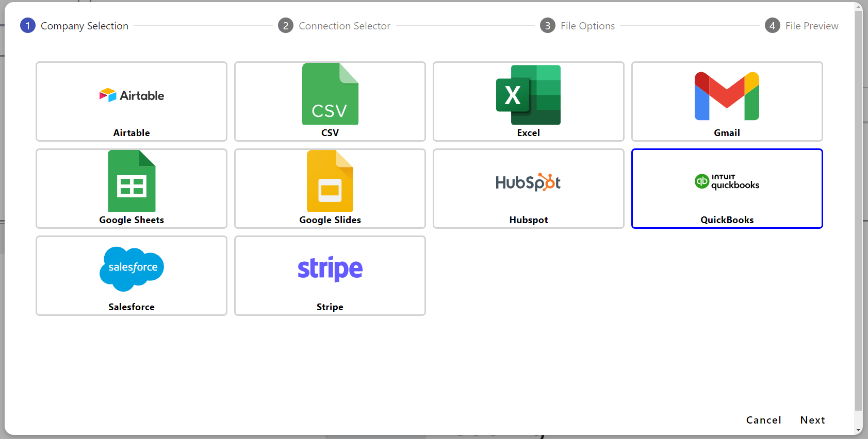Select the Airtable connector logo

coord(132,95)
